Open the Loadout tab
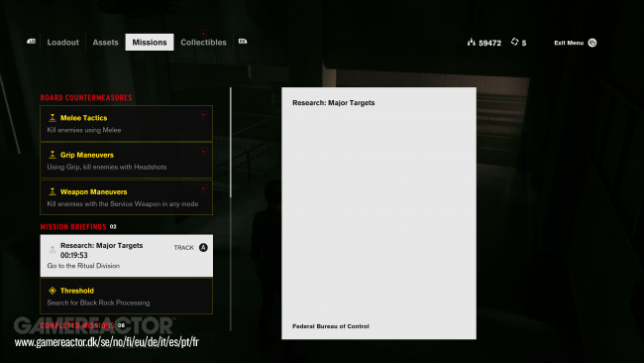 (62, 43)
